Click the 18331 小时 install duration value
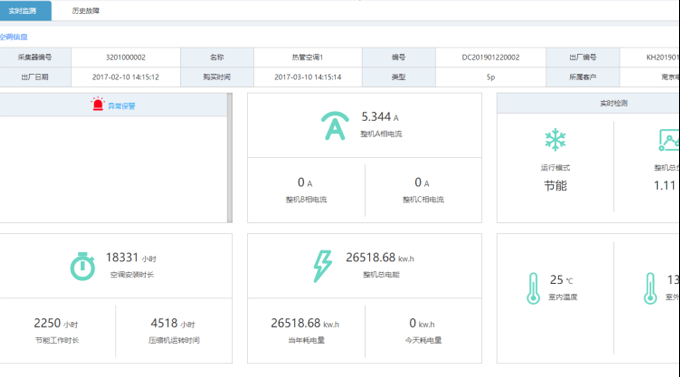Screen dimensions: 680x377 131,258
